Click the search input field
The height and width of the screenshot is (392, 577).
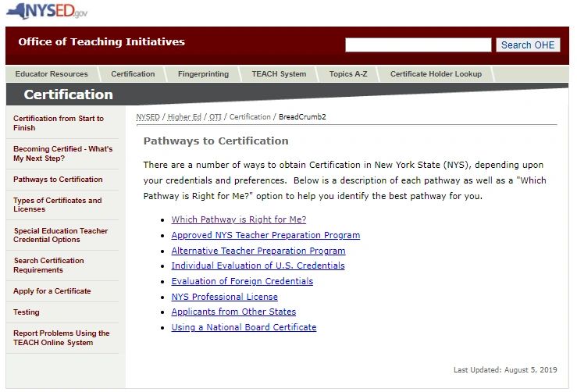coord(418,45)
